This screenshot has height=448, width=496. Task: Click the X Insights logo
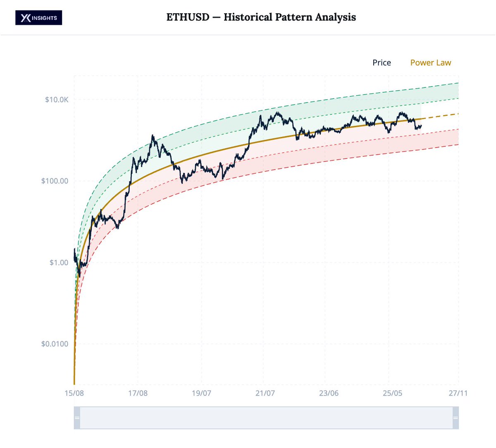pyautogui.click(x=38, y=18)
